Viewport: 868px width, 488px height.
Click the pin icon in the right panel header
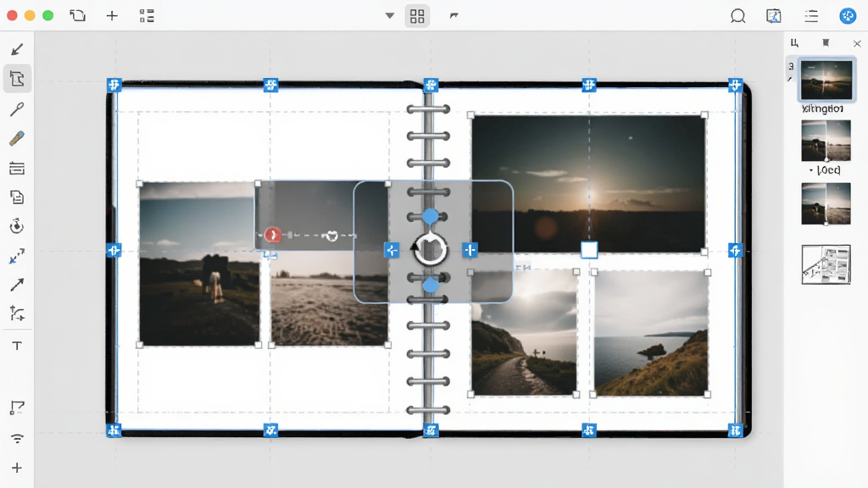coord(826,43)
